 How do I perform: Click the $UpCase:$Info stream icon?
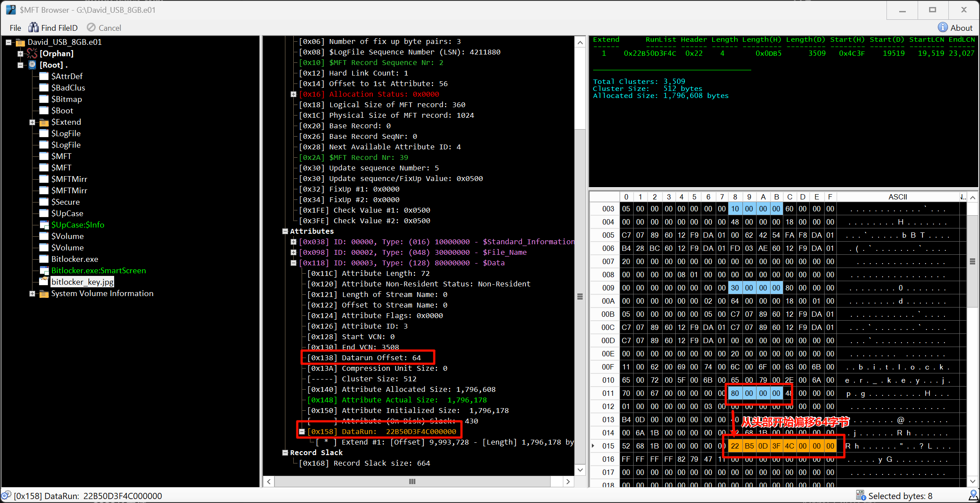(44, 224)
